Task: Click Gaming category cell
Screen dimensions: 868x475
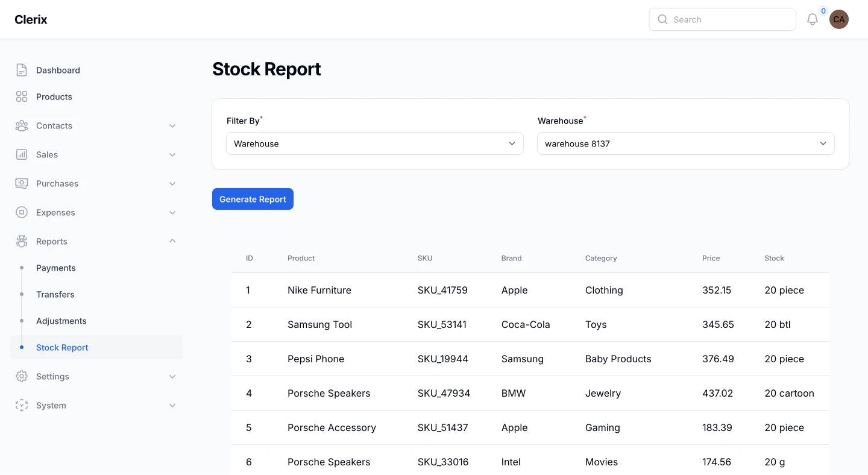Action: [603, 427]
